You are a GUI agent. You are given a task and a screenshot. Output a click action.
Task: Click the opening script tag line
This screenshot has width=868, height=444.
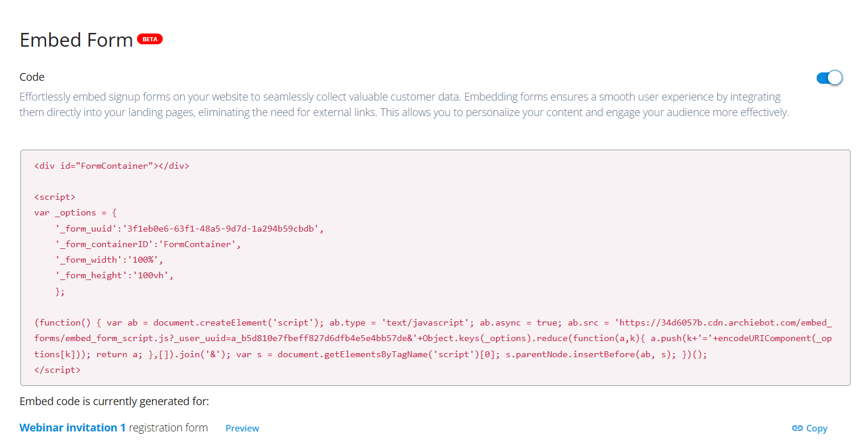point(55,197)
